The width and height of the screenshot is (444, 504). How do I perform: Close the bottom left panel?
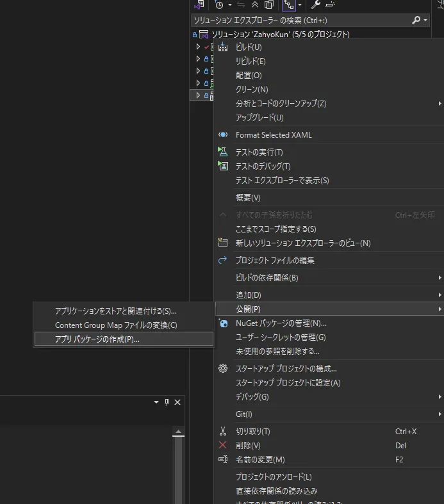177,402
